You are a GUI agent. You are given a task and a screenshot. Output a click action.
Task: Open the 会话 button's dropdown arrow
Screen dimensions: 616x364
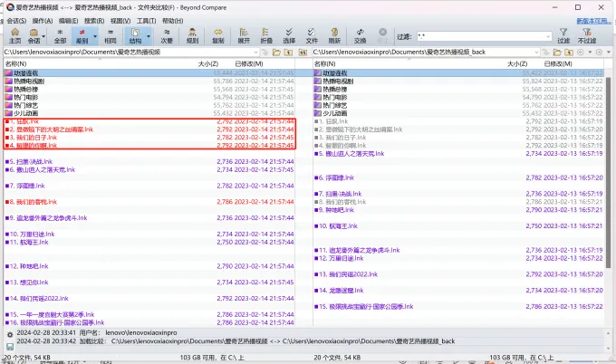click(x=43, y=36)
